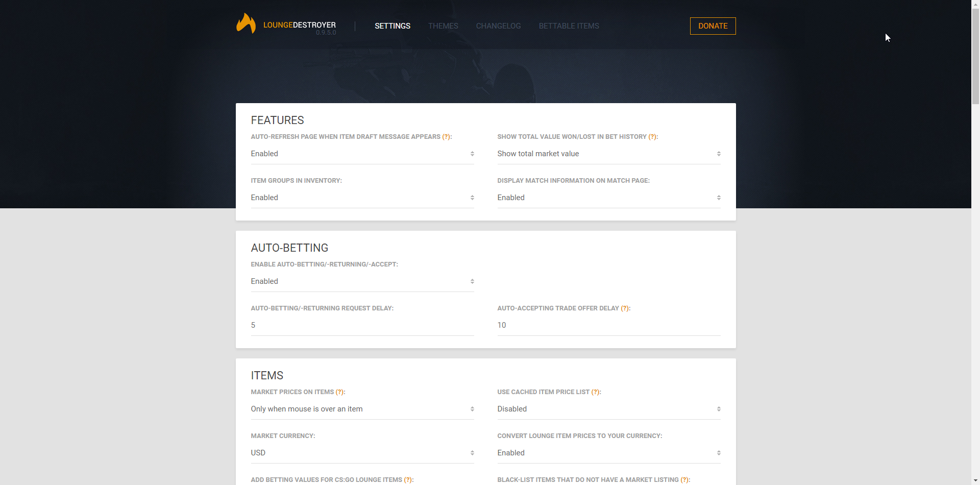
Task: Expand the Use Cached Item Price List dropdown
Action: (608, 409)
